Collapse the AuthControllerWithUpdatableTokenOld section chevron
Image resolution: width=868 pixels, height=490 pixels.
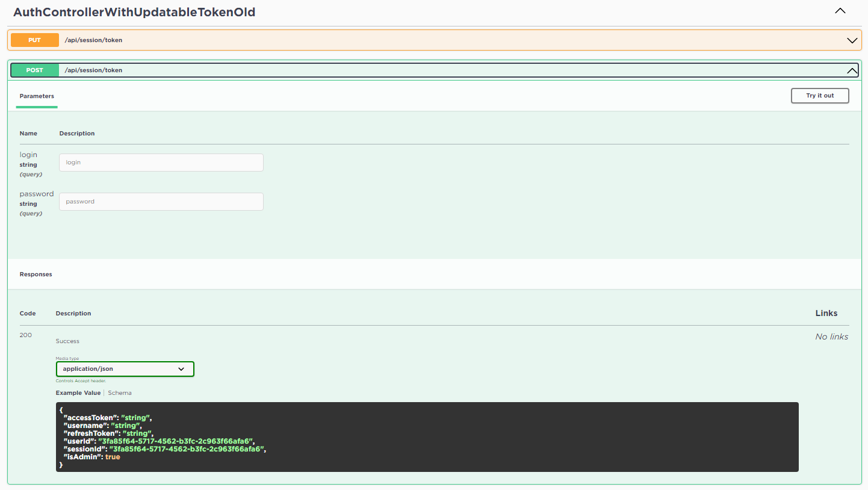[x=840, y=11]
